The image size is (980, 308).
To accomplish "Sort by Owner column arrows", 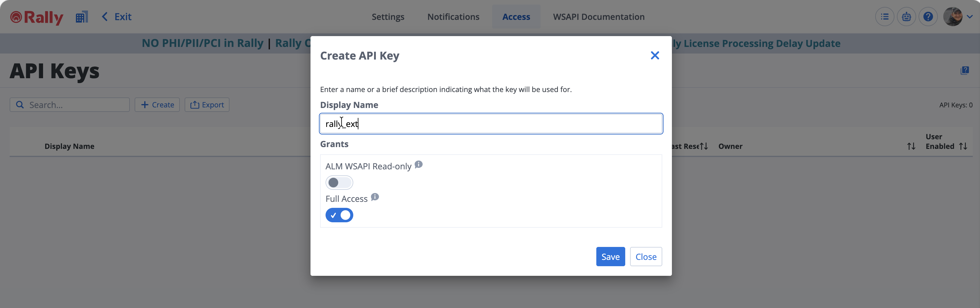I will point(911,146).
